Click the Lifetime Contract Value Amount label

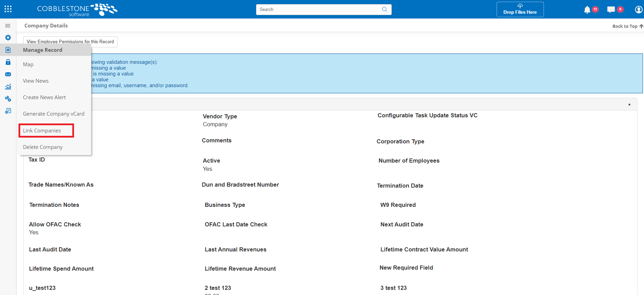point(424,250)
